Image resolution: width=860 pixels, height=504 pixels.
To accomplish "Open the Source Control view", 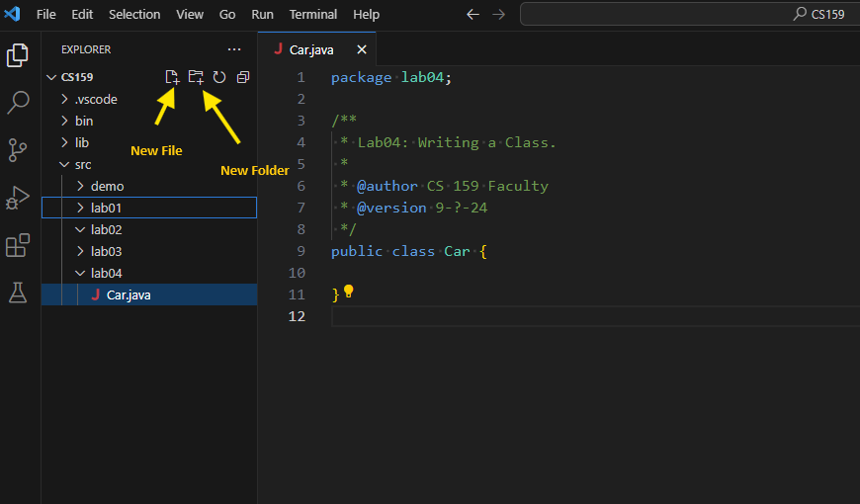I will tap(18, 150).
